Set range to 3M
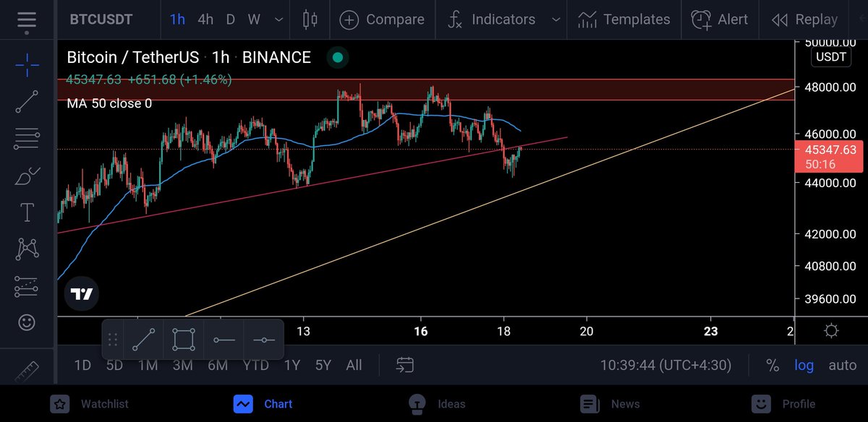This screenshot has width=868, height=422. coord(182,365)
